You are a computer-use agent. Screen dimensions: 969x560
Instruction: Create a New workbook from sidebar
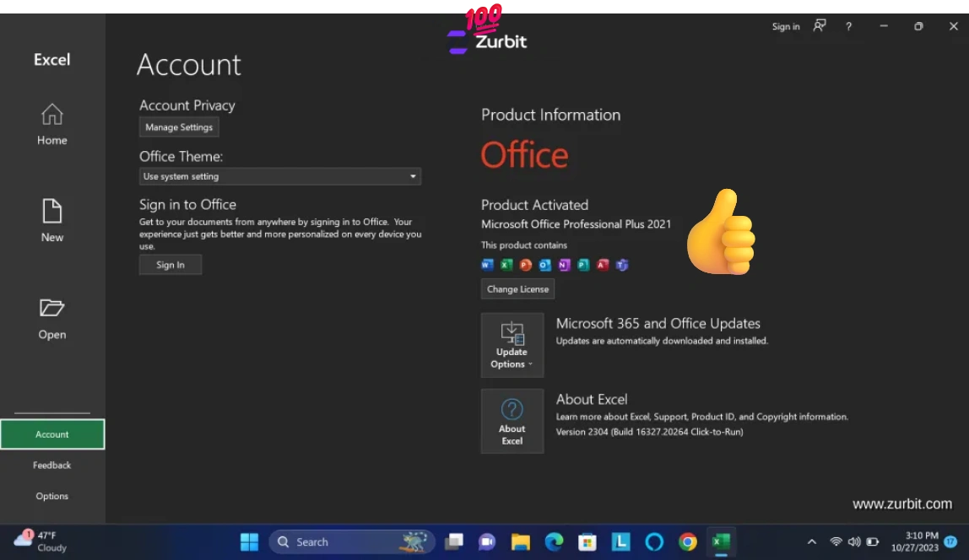click(x=52, y=220)
